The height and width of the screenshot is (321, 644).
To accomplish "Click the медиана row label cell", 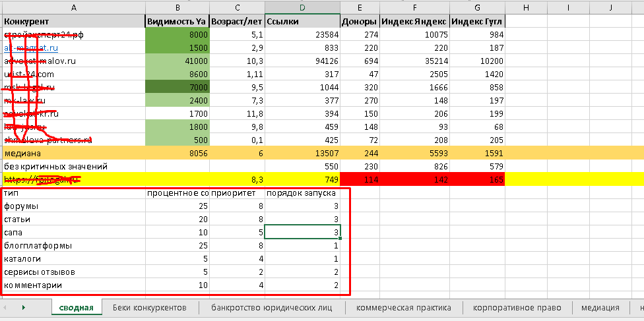I will 73,153.
